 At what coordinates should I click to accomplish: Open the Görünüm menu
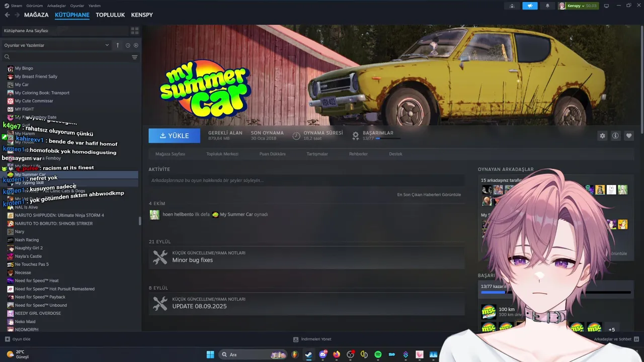pos(35,6)
